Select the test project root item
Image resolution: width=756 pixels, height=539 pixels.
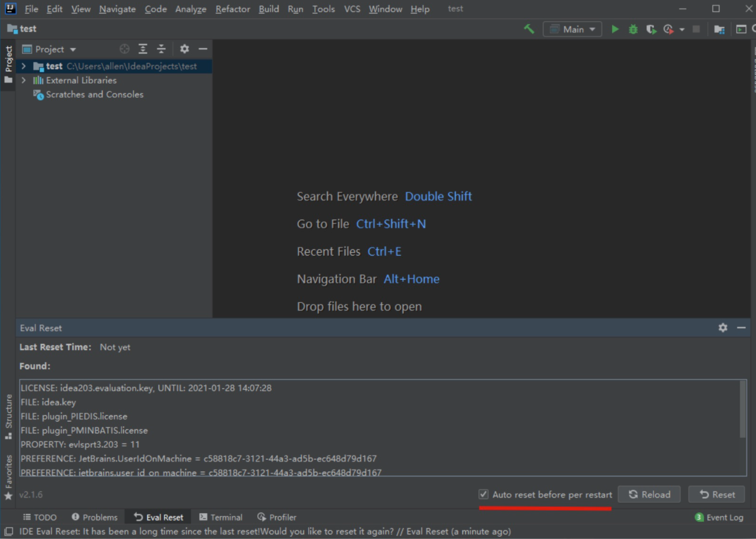(114, 66)
